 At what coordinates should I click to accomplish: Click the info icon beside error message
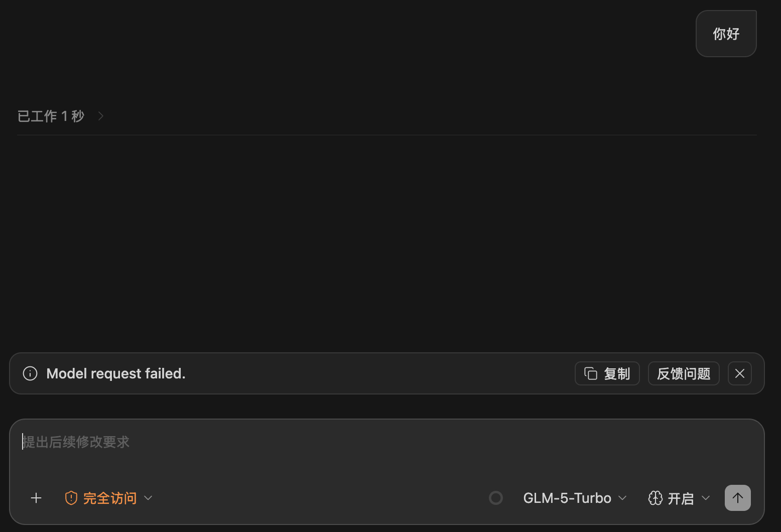click(x=30, y=373)
